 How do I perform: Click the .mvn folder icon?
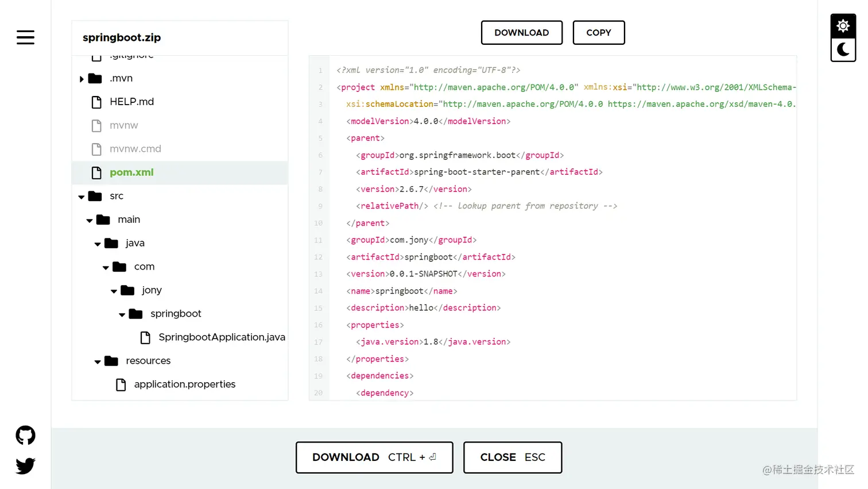(95, 79)
